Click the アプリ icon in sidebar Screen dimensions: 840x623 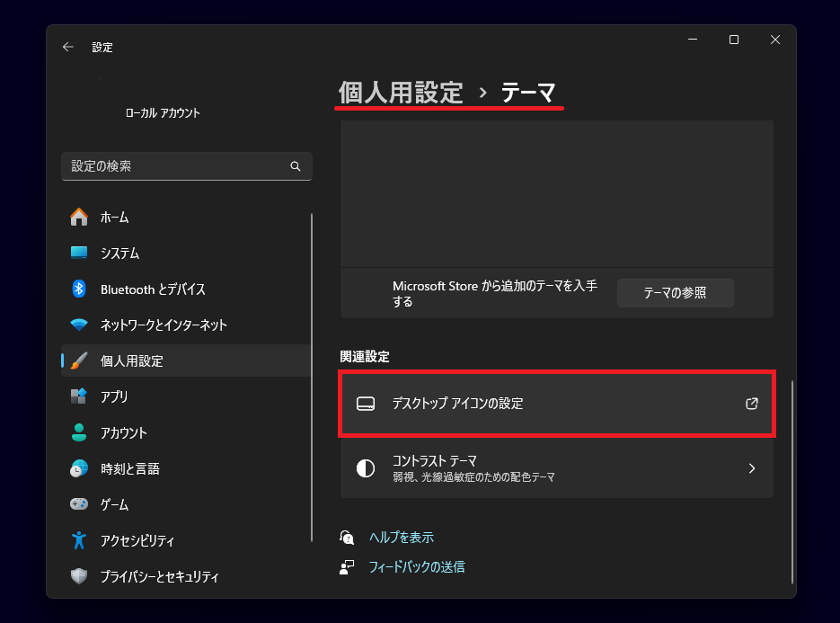pos(79,396)
